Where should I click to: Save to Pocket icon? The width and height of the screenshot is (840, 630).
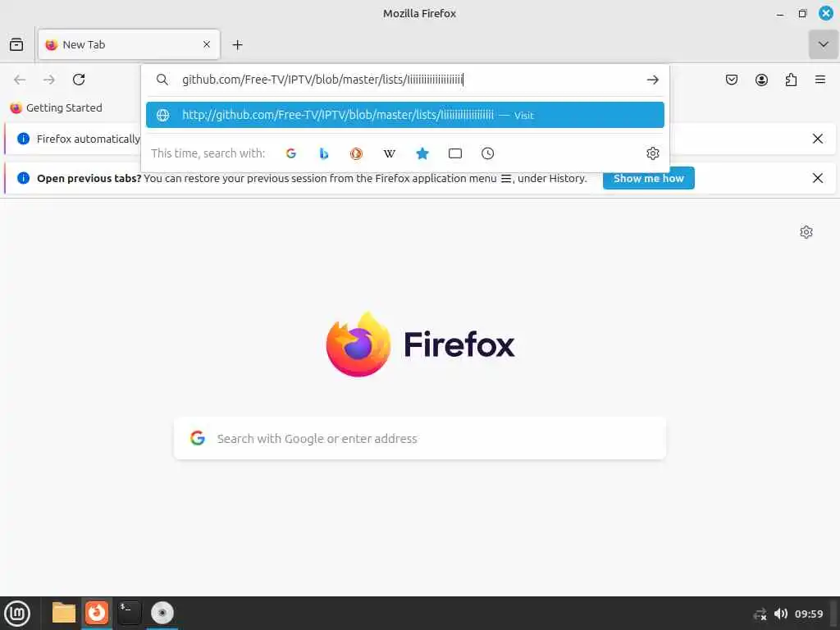pos(732,80)
